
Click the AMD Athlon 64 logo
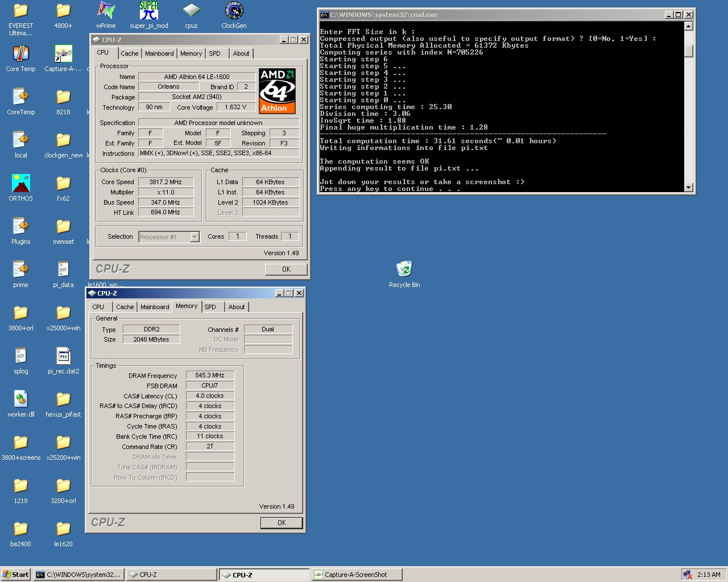pos(278,91)
